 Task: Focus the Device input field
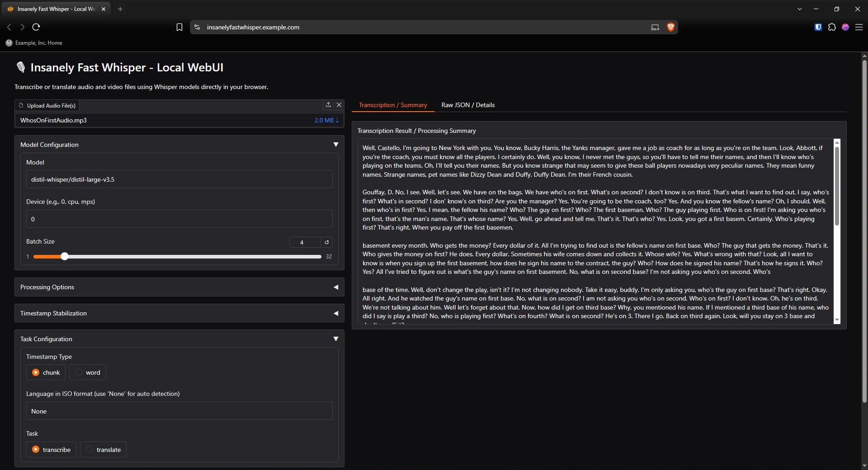(x=179, y=219)
